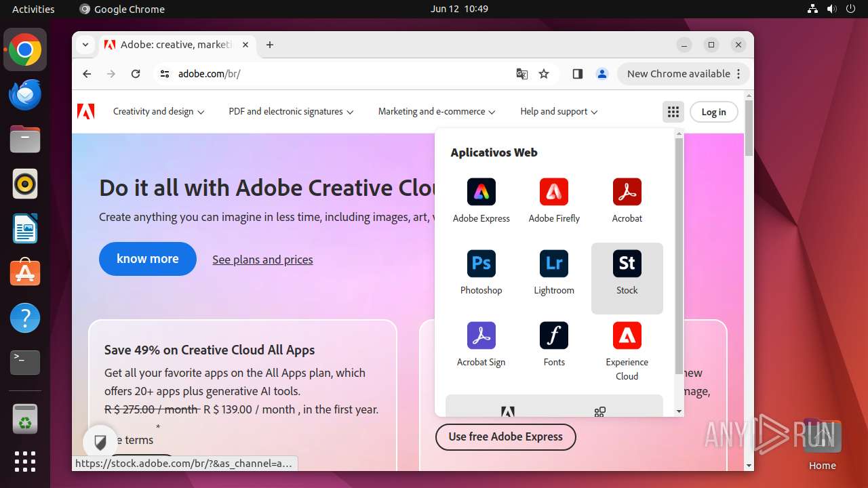868x488 pixels.
Task: Open Files manager from dock
Action: click(x=25, y=139)
